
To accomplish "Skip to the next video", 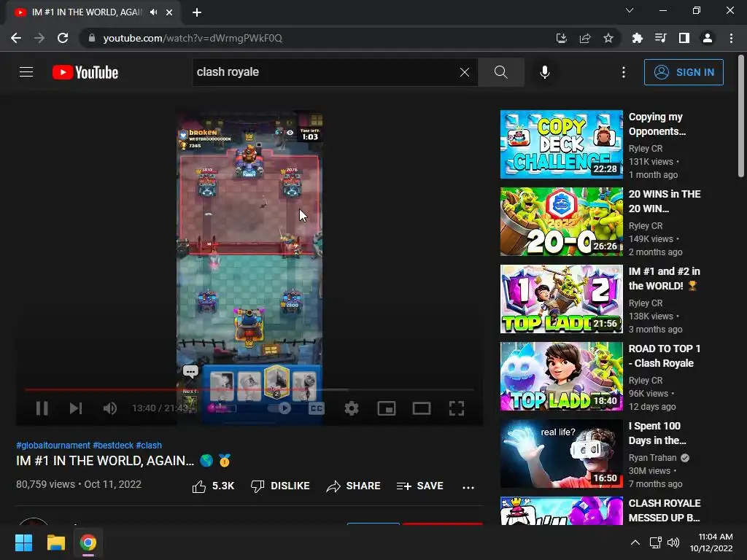I will (x=76, y=408).
